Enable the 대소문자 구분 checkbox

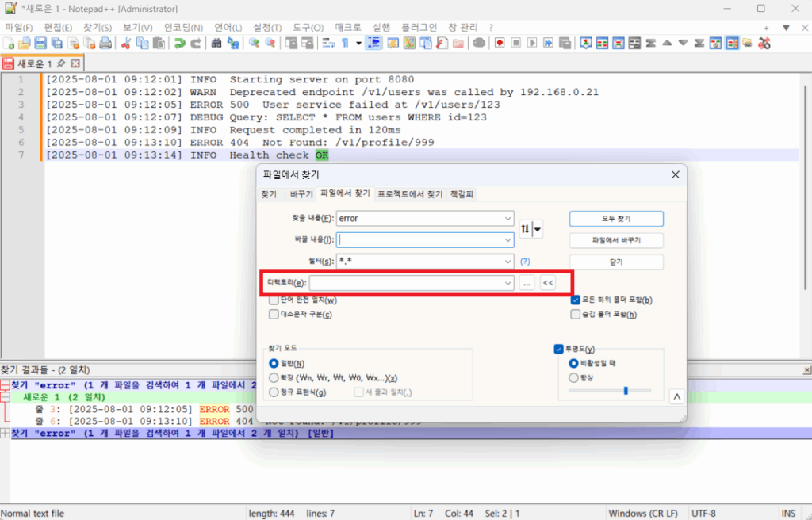[274, 314]
